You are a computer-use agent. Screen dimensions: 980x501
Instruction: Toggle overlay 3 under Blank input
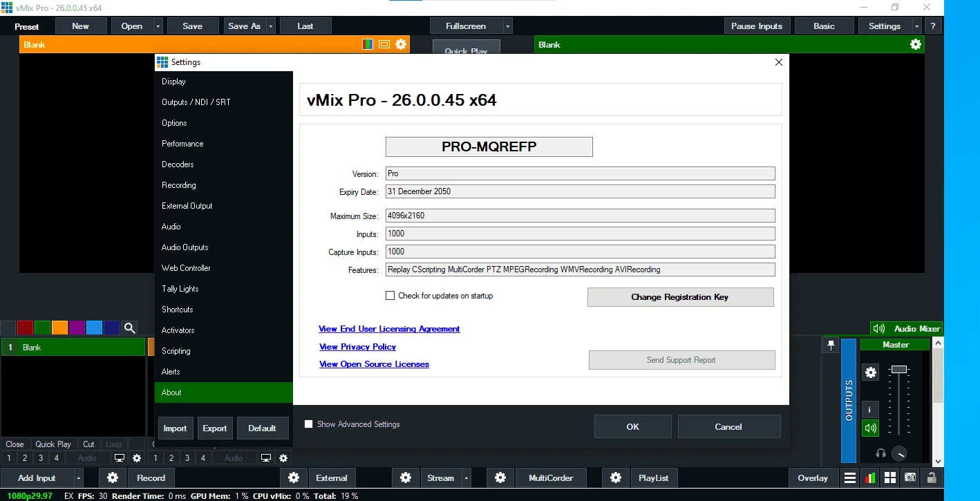point(41,457)
